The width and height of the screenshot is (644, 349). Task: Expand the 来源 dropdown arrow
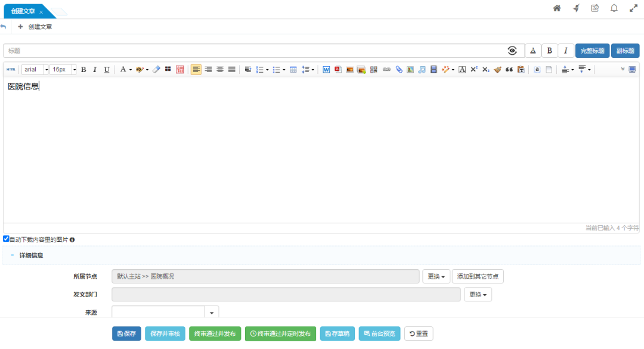click(212, 312)
